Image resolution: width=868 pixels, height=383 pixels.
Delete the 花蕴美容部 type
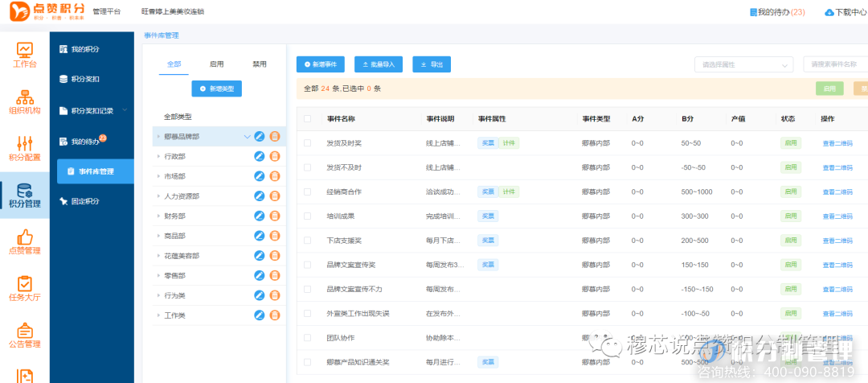click(x=275, y=256)
